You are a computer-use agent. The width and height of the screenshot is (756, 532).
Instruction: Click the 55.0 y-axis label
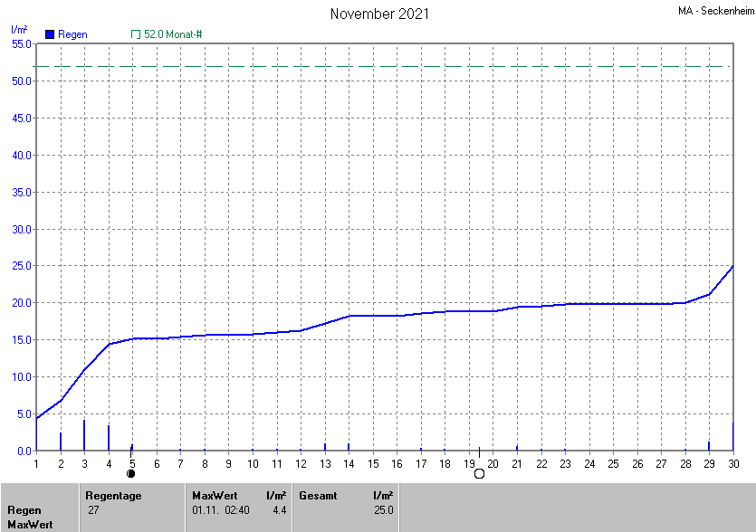pyautogui.click(x=22, y=43)
